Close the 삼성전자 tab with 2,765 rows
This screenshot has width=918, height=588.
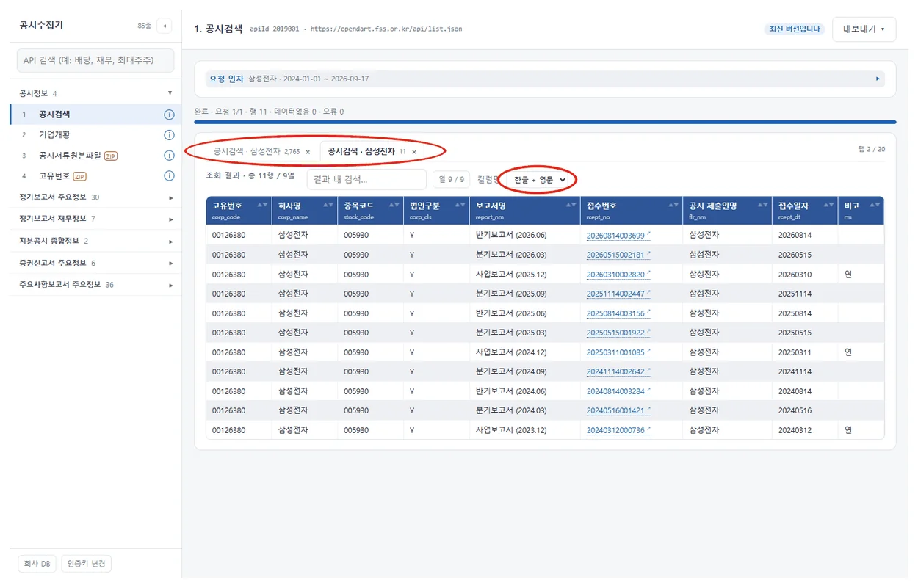click(308, 152)
